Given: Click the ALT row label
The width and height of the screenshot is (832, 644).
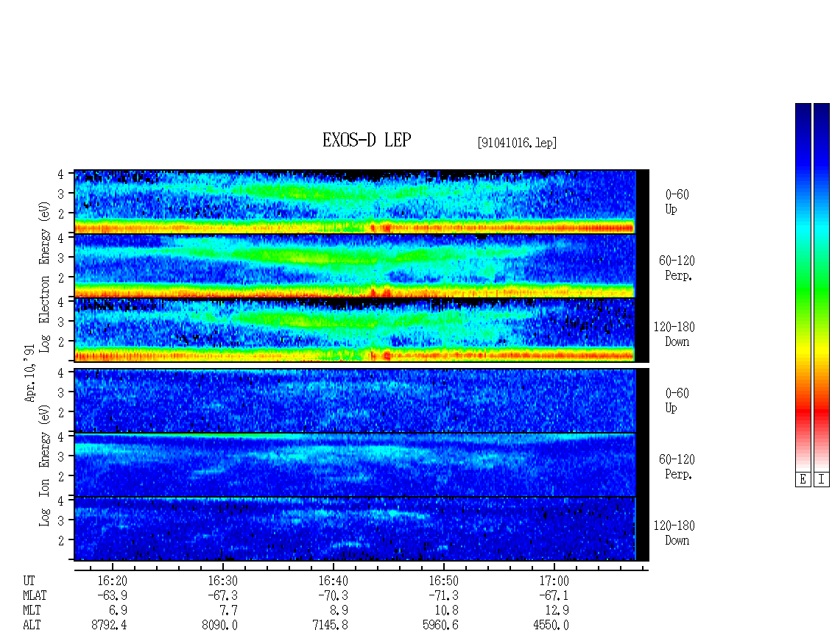Looking at the screenshot, I should [x=32, y=626].
